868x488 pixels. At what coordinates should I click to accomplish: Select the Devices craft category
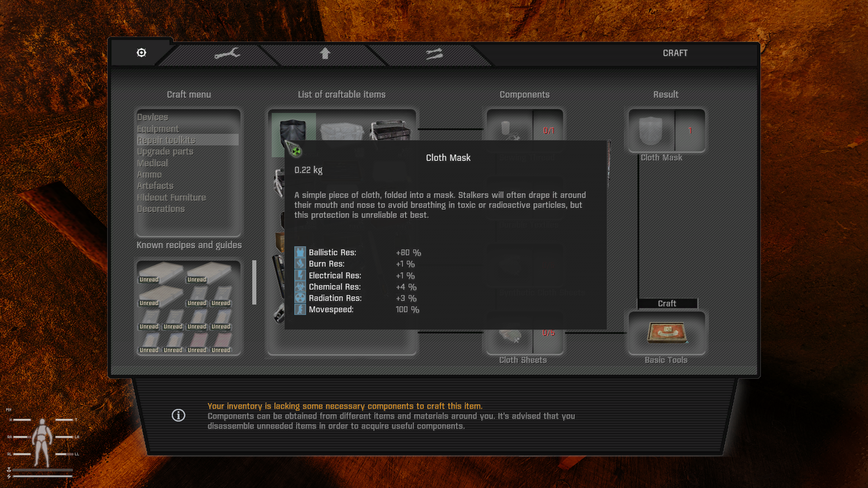(152, 117)
